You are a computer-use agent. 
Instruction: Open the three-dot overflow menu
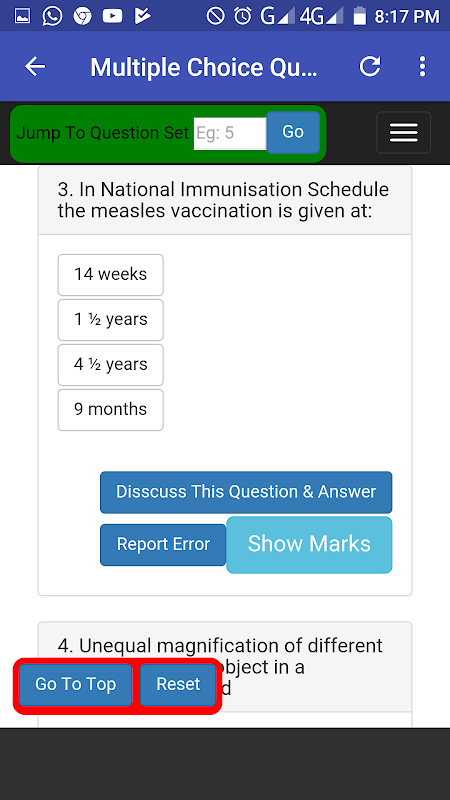[422, 67]
